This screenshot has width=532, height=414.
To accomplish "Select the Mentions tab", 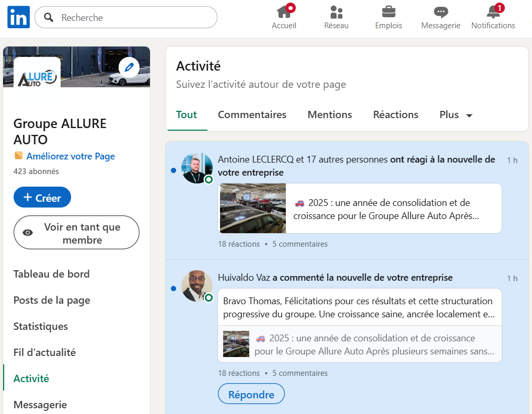I will (329, 115).
